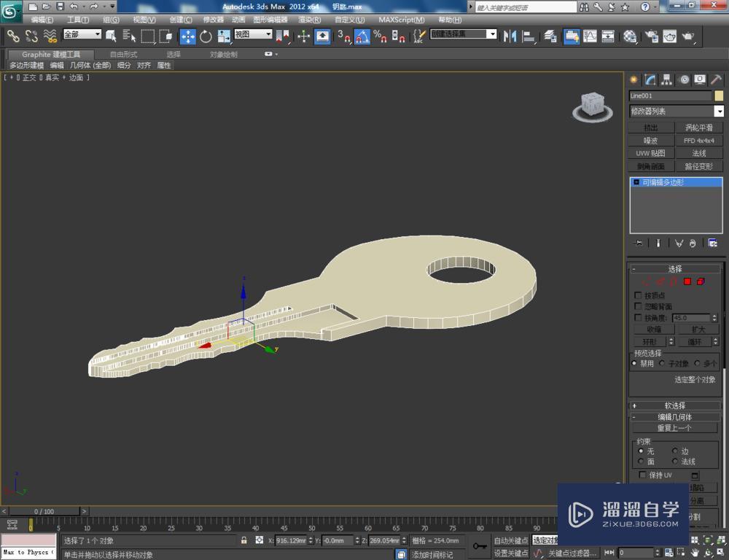Open the MAXScript(M) menu
729x560 pixels.
(x=401, y=20)
